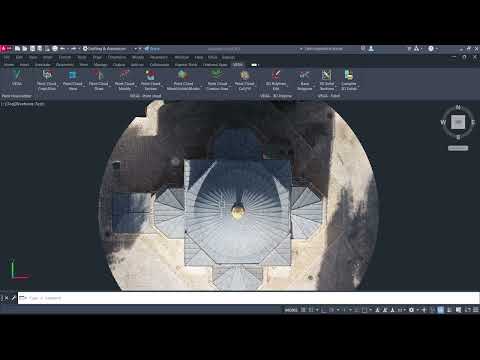
Task: Click the MODEL space button in status bar
Action: (291, 310)
